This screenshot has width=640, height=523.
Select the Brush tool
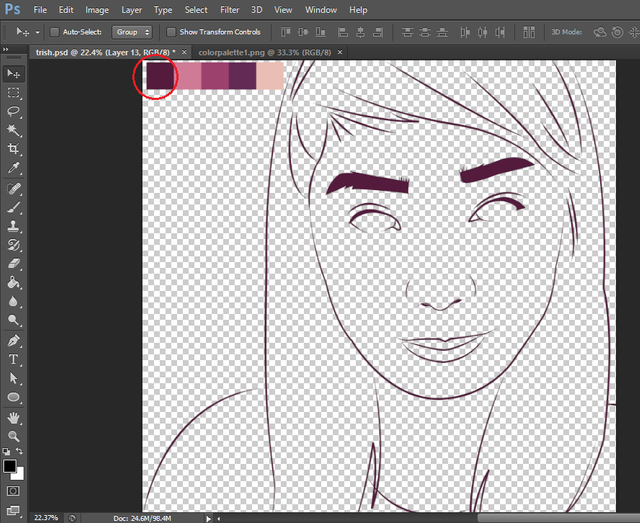[14, 207]
